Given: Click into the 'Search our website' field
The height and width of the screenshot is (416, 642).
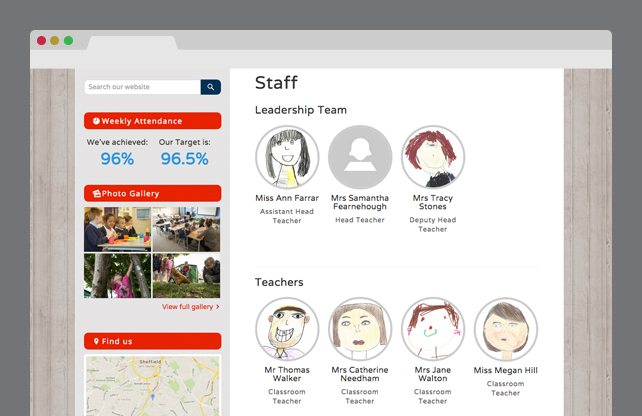Looking at the screenshot, I should (142, 87).
